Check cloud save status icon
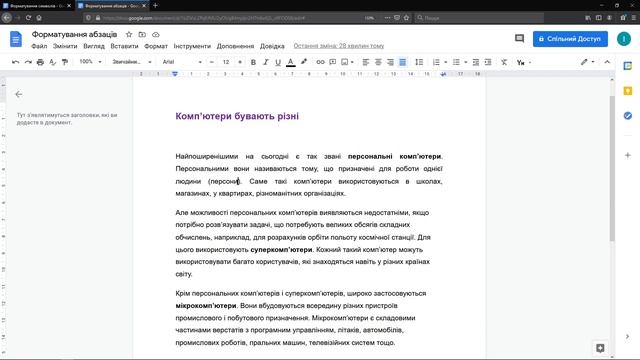This screenshot has width=640, height=360. (156, 35)
